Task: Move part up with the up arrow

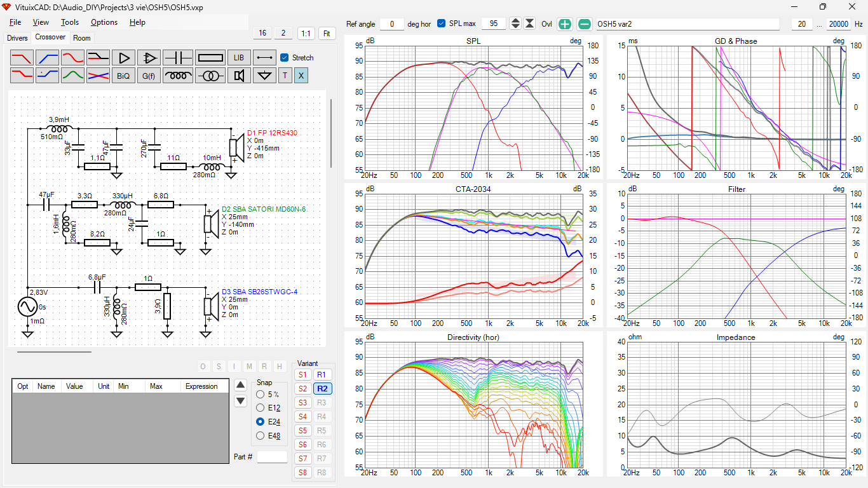Action: click(x=240, y=385)
